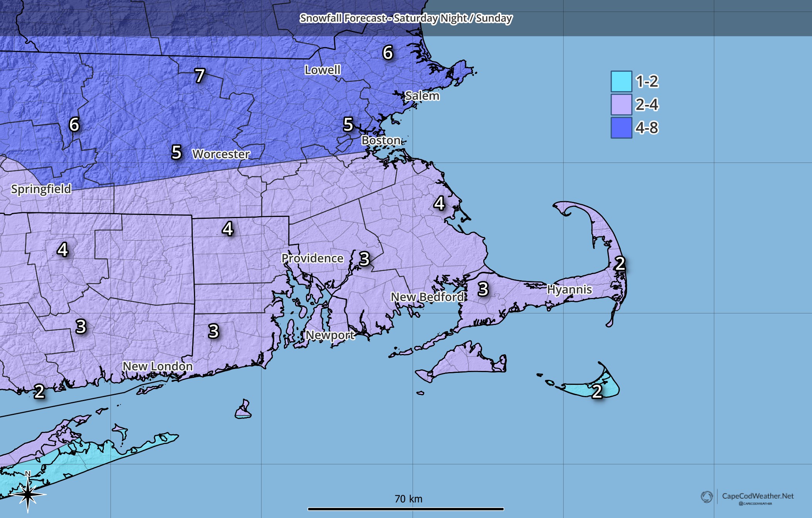Click Block Island on the map

pos(243,410)
